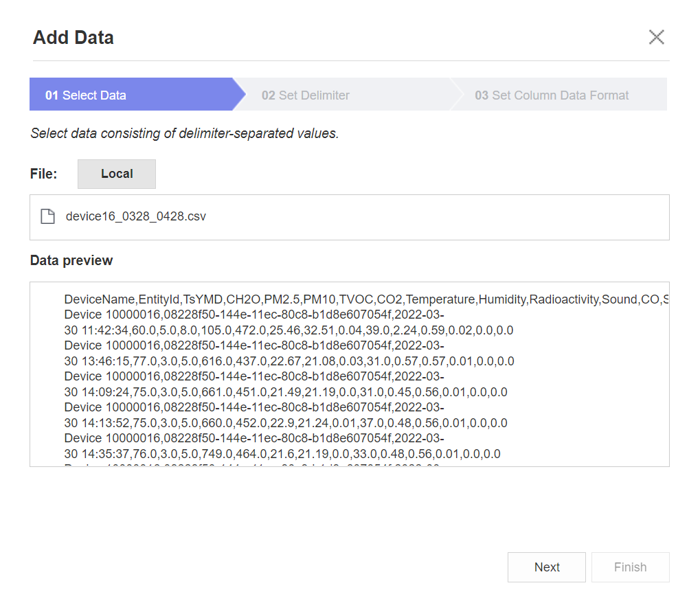Click data line with 14:35:37 timestamp

(x=282, y=454)
